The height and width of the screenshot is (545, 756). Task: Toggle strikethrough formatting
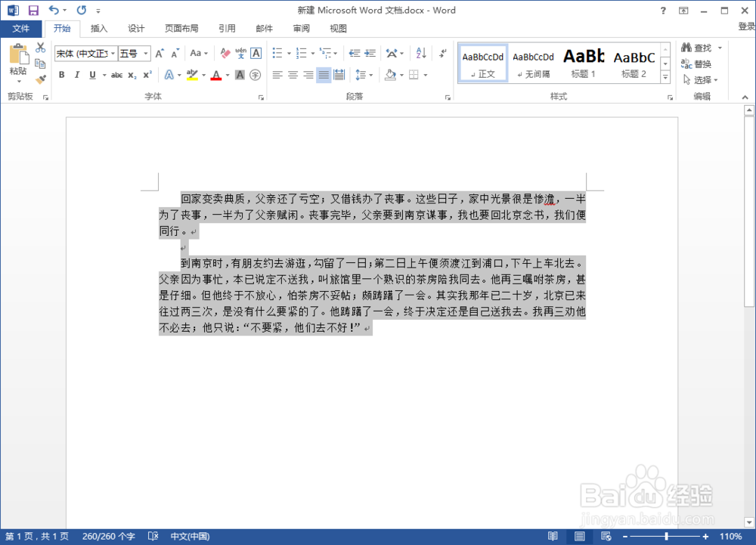tap(116, 75)
